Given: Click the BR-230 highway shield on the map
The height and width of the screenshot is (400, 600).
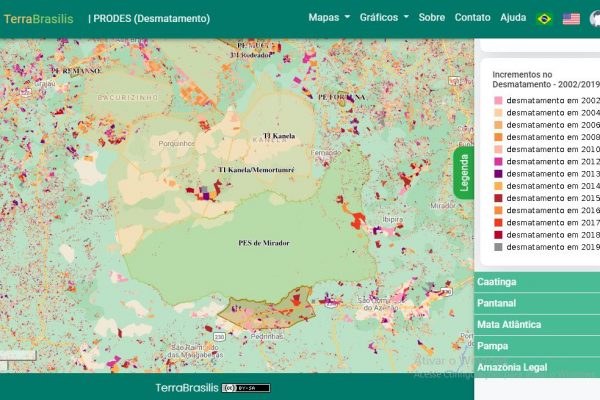Looking at the screenshot, I should (x=218, y=337).
